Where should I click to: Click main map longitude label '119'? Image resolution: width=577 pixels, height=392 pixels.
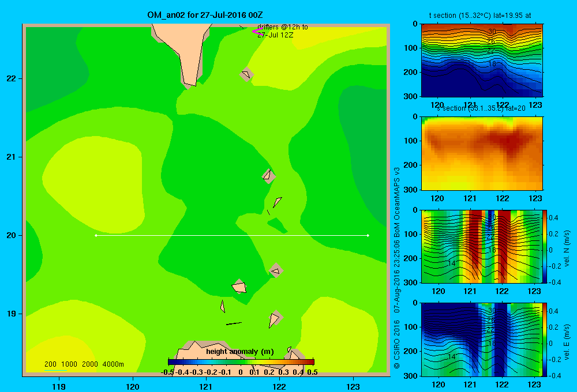click(x=59, y=386)
